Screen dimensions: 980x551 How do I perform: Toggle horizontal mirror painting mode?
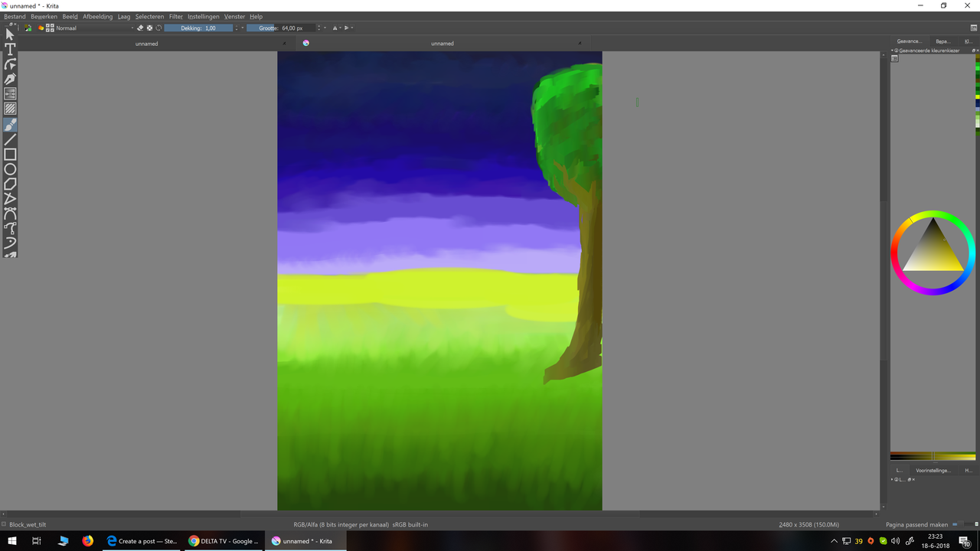click(x=335, y=28)
